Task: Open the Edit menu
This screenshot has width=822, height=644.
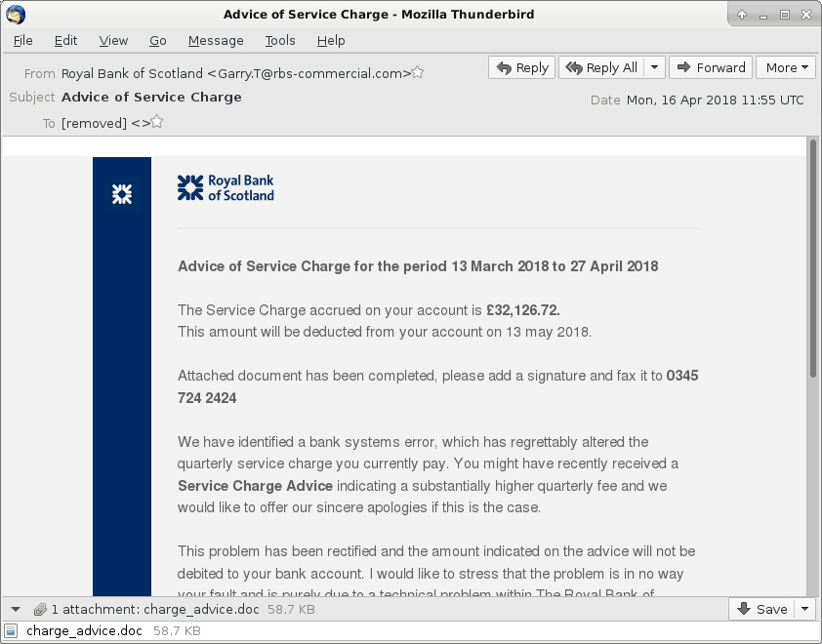Action: click(x=65, y=41)
